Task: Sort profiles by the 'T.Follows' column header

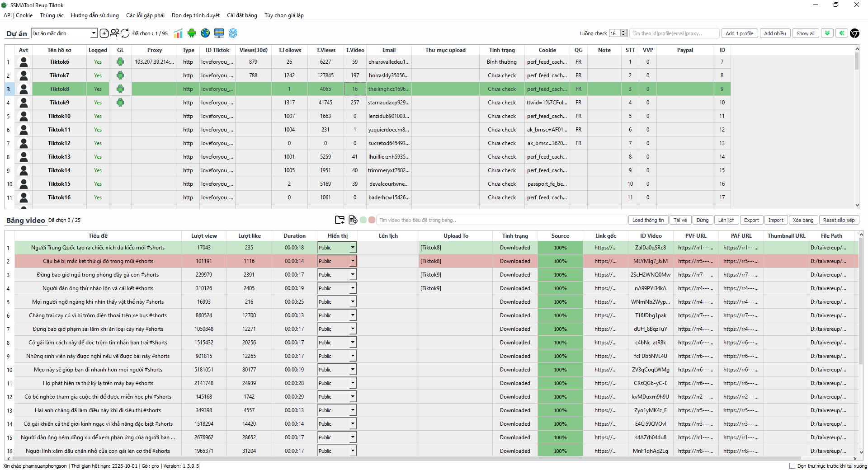Action: [289, 50]
